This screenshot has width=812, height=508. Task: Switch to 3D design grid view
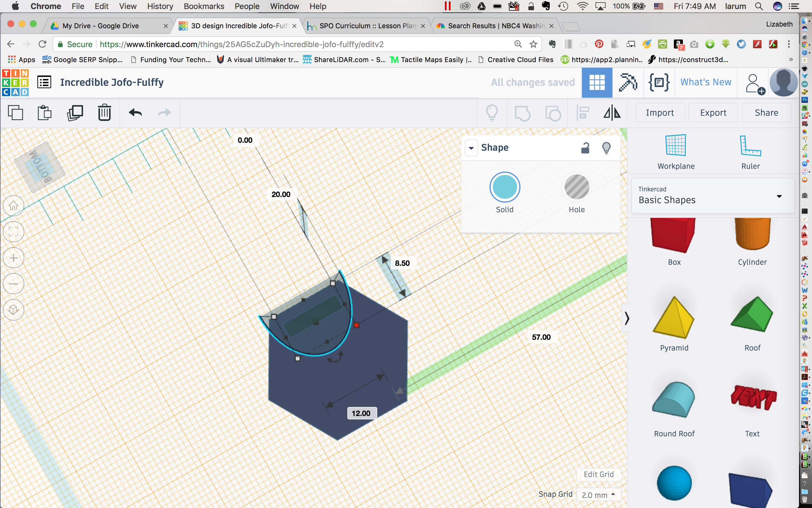click(x=597, y=82)
